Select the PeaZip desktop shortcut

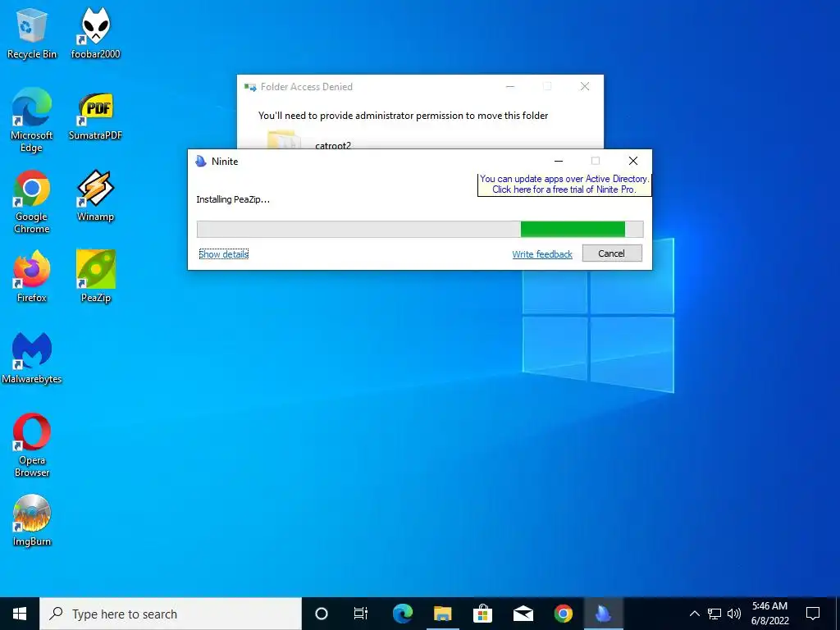[x=95, y=277]
